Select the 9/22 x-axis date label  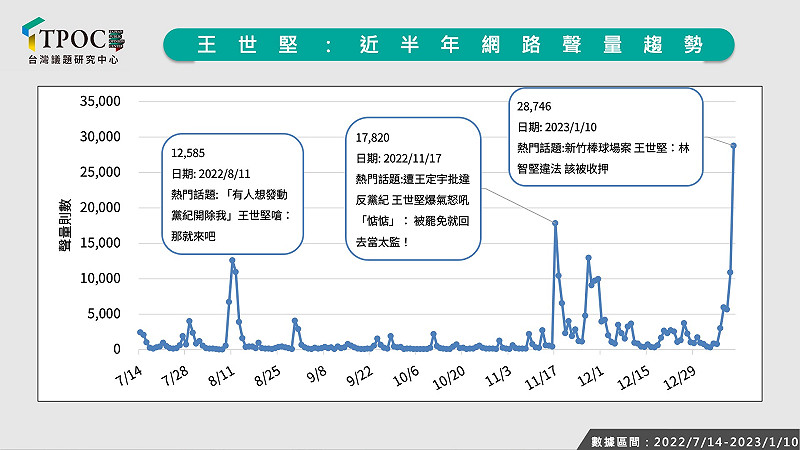[x=359, y=378]
